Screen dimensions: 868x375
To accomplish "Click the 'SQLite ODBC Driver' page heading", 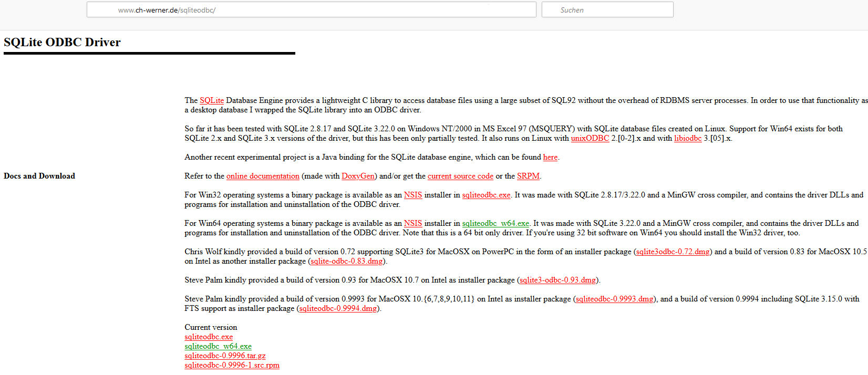I will coord(62,43).
